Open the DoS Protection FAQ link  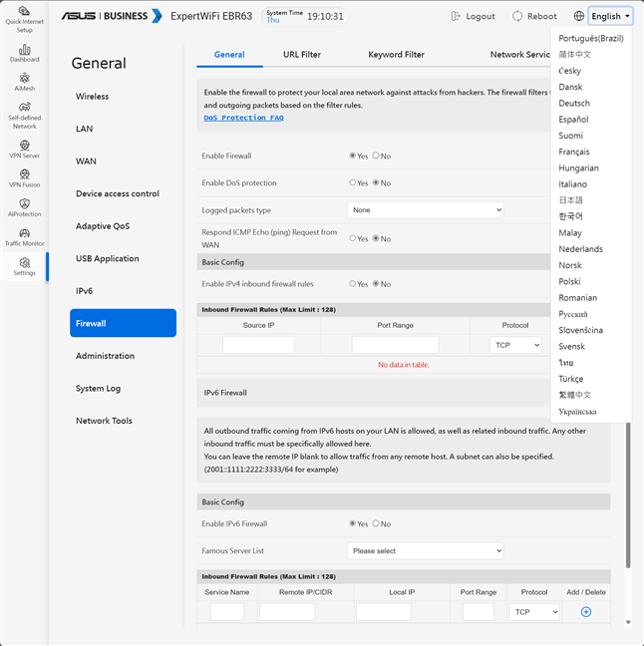coord(243,118)
